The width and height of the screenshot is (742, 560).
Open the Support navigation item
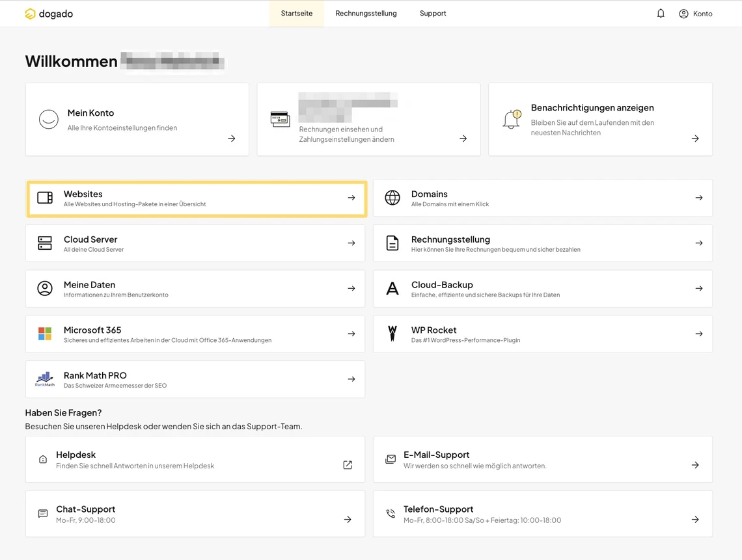click(x=433, y=12)
